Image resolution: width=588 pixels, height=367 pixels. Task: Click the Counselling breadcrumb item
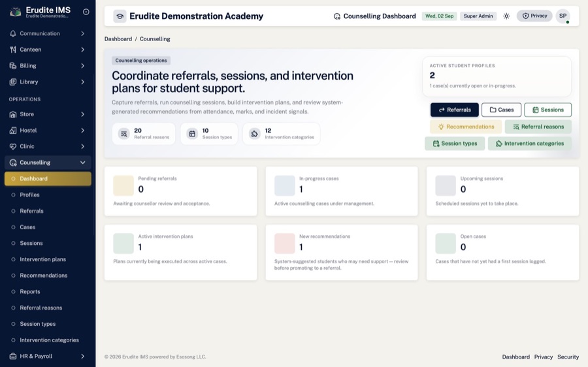(x=155, y=39)
